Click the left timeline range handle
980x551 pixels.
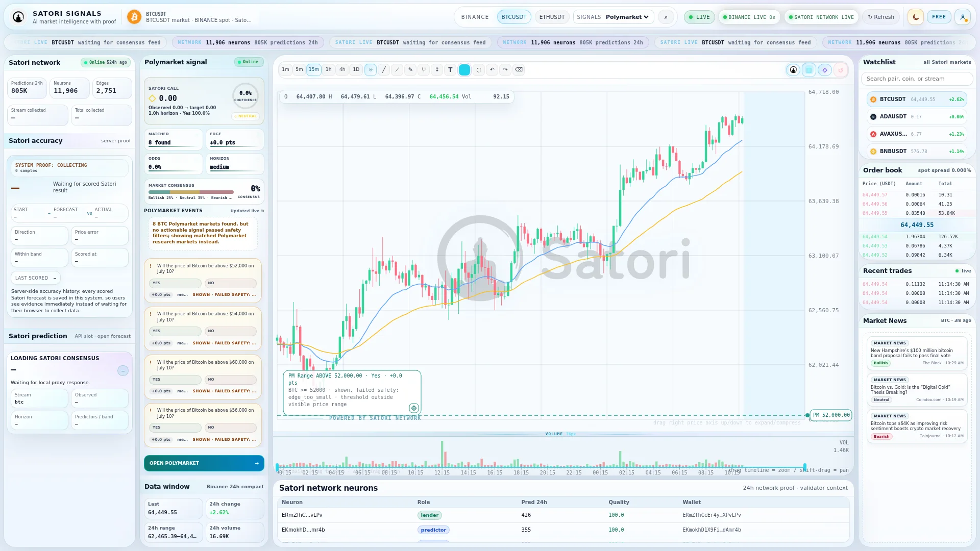click(278, 467)
